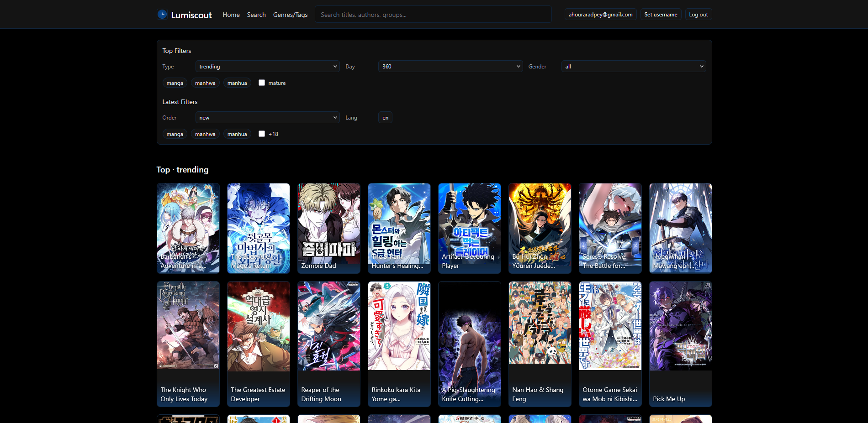Click the Set username button
Viewport: 868px width, 423px height.
(661, 15)
